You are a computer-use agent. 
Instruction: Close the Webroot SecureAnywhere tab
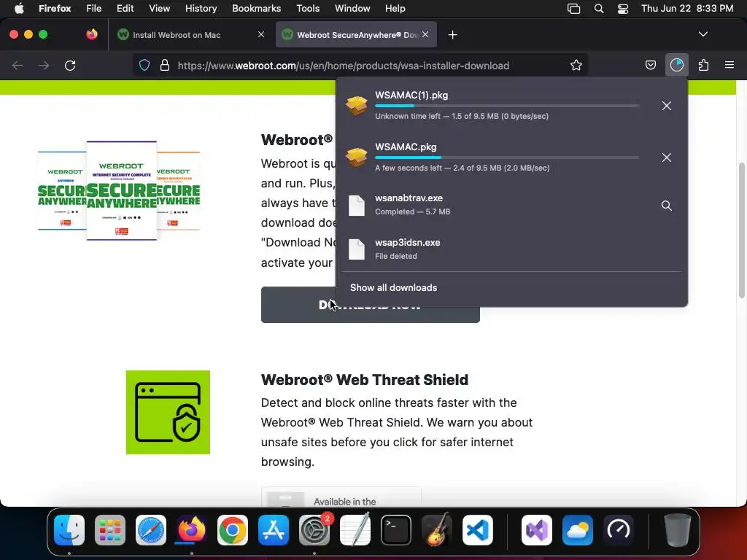425,34
